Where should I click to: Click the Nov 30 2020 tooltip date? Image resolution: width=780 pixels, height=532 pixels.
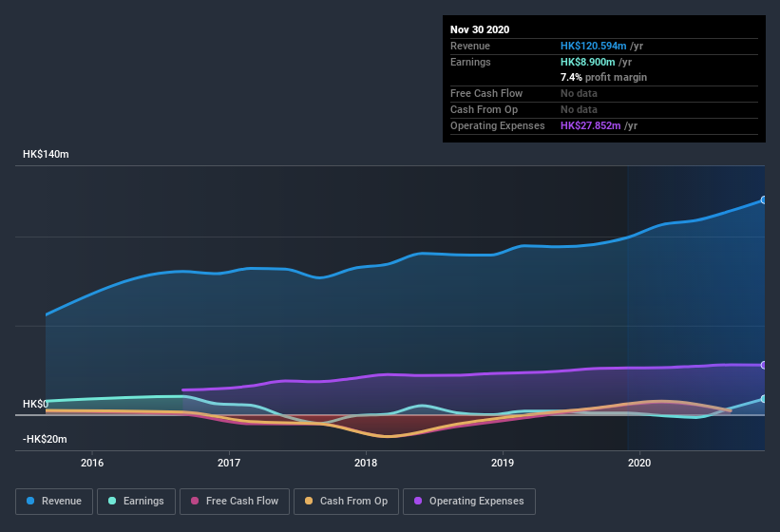click(480, 29)
